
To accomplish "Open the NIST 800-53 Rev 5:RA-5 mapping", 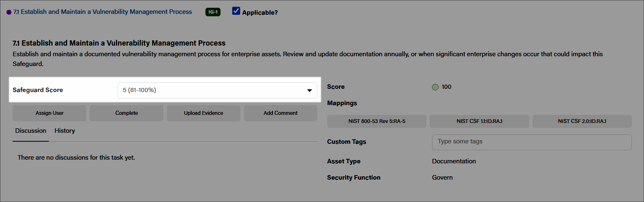I will pos(377,121).
